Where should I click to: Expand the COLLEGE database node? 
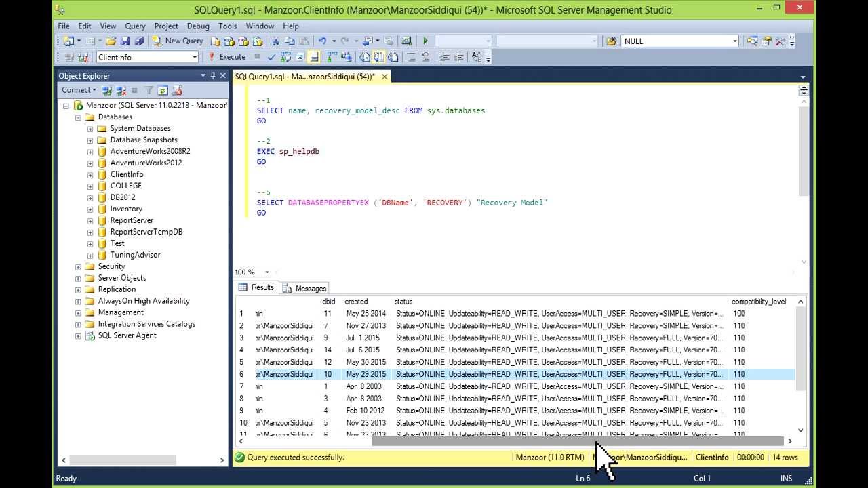[x=90, y=186]
